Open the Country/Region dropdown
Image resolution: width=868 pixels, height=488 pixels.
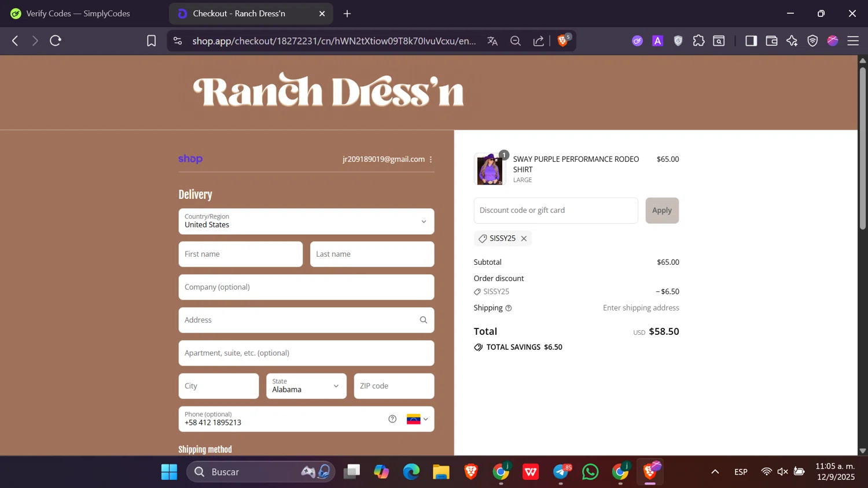click(x=306, y=221)
